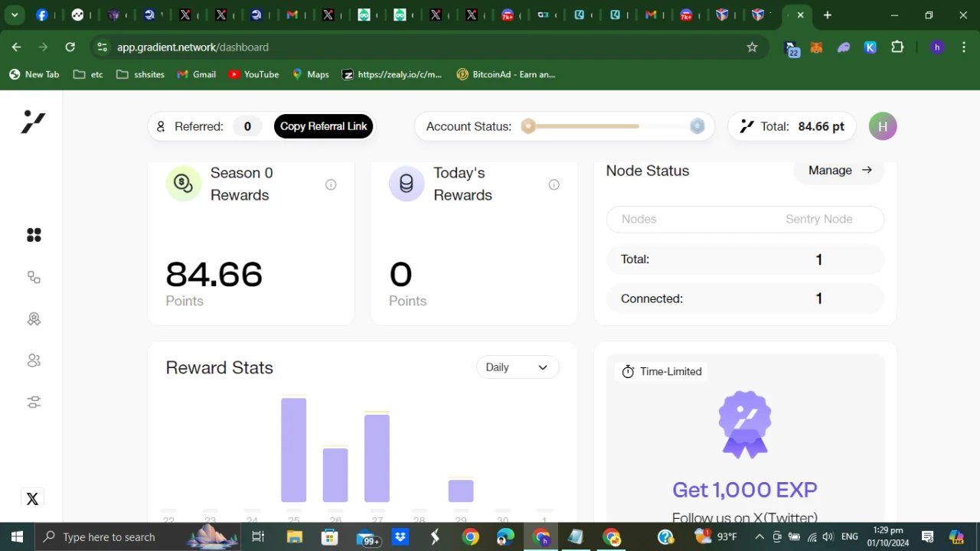Select the Nodes tab in Node Status
The image size is (980, 551).
639,219
